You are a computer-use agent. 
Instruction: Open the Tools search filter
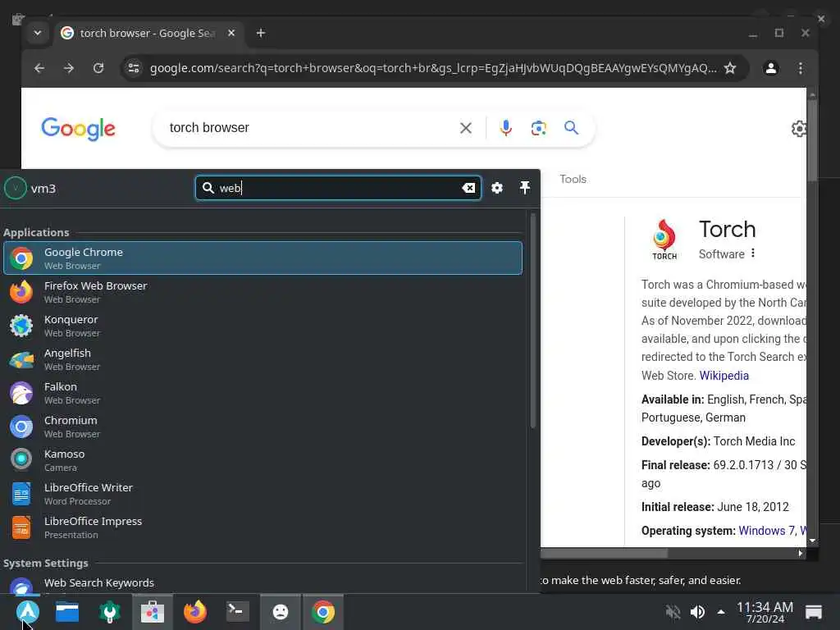click(x=573, y=179)
